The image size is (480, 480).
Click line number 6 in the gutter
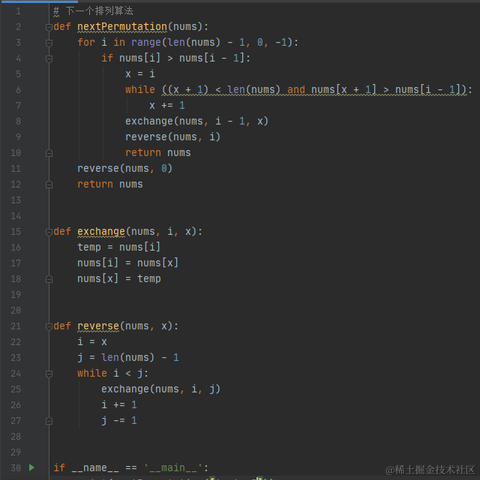[x=18, y=90]
